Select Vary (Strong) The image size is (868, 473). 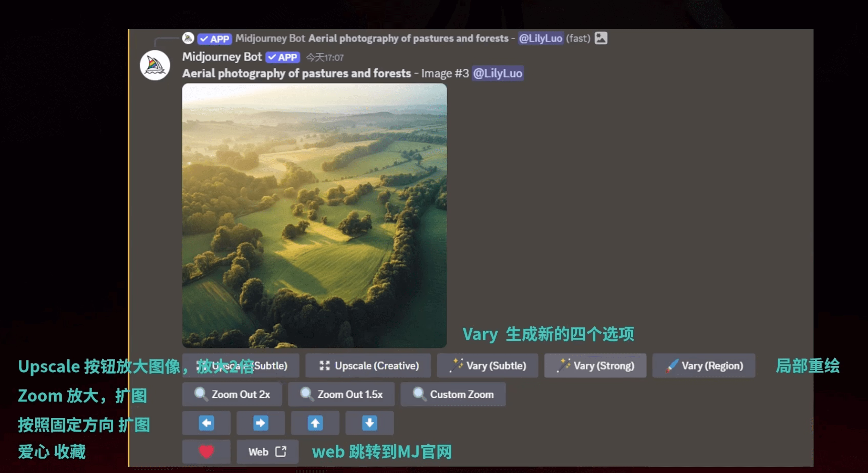click(595, 366)
